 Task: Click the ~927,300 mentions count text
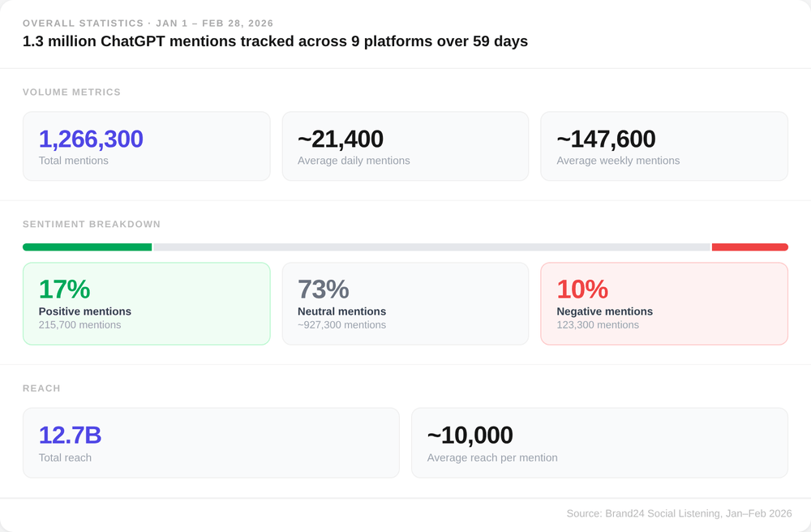coord(341,325)
